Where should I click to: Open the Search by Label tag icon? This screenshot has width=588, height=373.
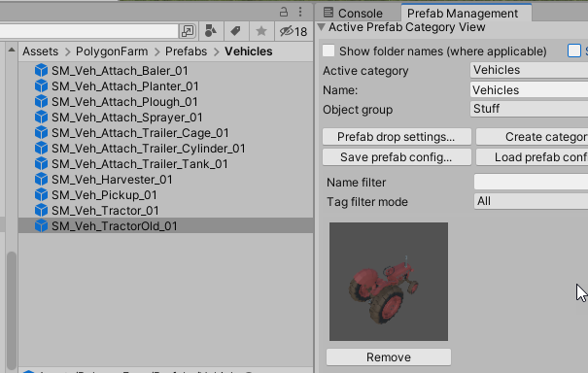point(236,31)
